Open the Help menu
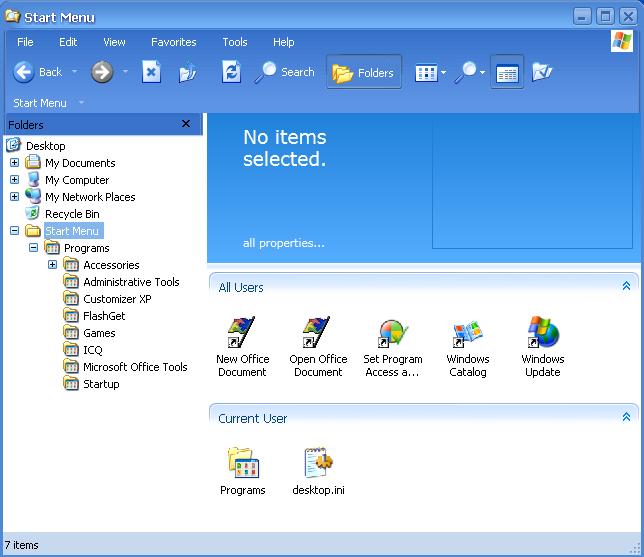 coord(283,42)
